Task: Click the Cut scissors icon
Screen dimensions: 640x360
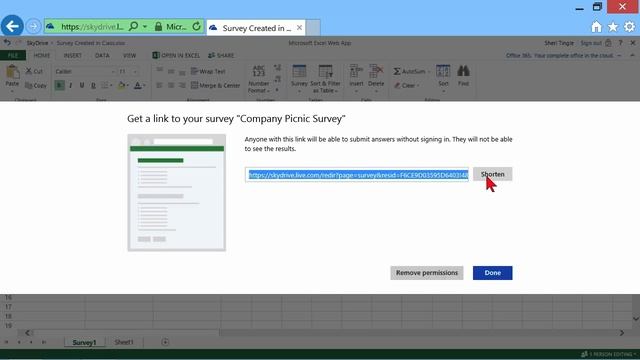Action: [29, 71]
